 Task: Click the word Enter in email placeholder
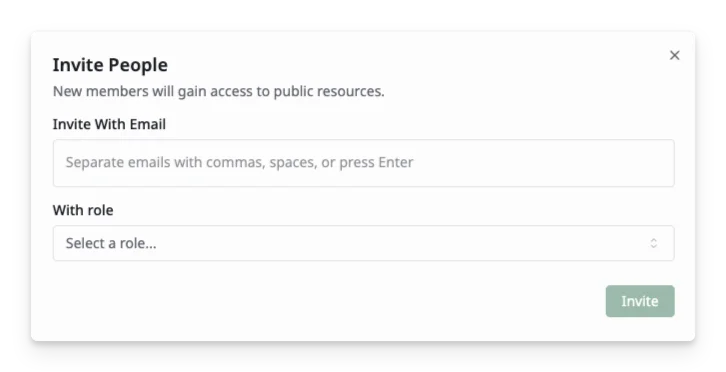tap(396, 163)
